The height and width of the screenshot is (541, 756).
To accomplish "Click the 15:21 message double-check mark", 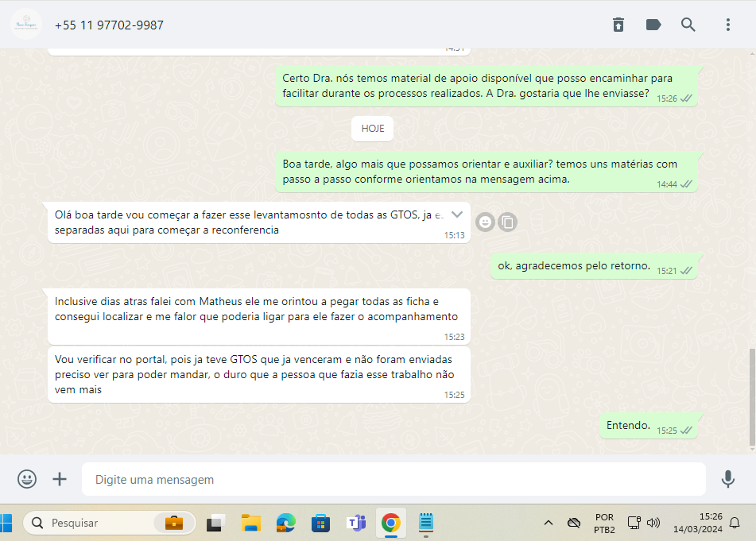I will [x=686, y=271].
